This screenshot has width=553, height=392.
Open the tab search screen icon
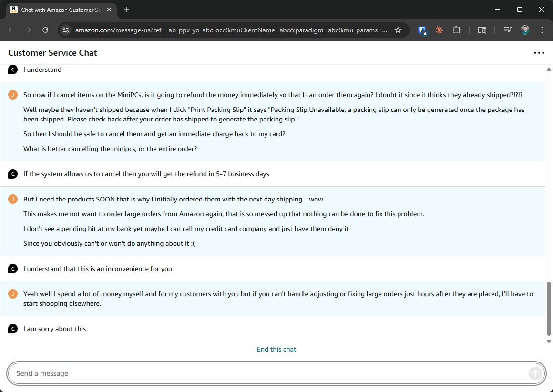[x=482, y=30]
